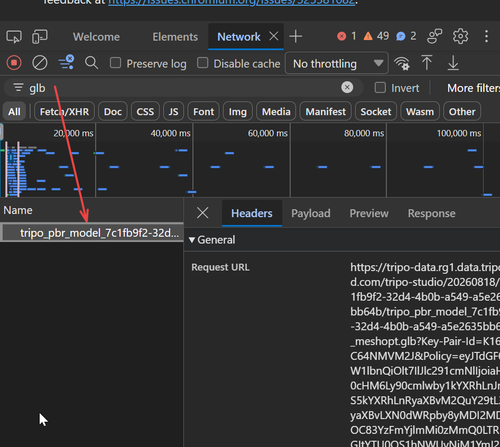Filter requests by Fetch/XHR type
500x447 pixels.
pos(64,112)
